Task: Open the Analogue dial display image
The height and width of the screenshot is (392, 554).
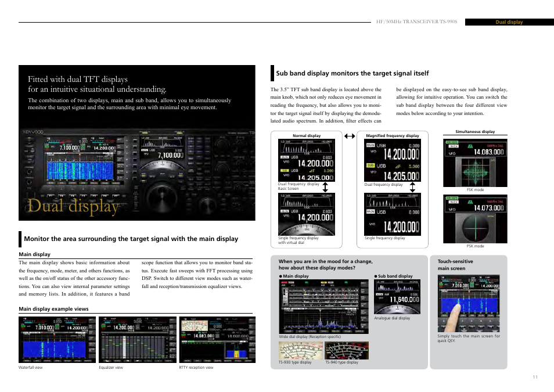Action: point(397,297)
